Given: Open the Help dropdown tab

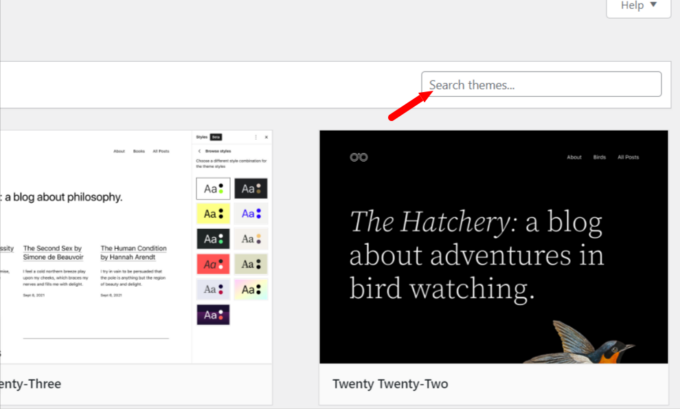Looking at the screenshot, I should [x=638, y=6].
